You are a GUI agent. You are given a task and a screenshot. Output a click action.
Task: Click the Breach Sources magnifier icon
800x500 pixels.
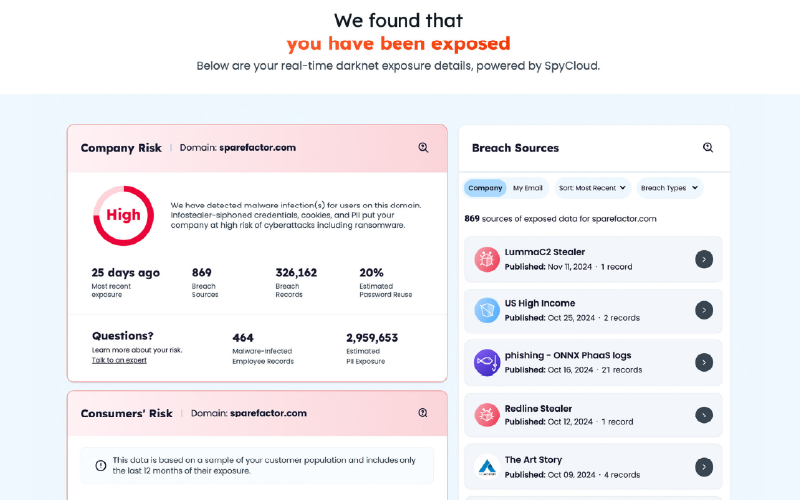click(708, 148)
